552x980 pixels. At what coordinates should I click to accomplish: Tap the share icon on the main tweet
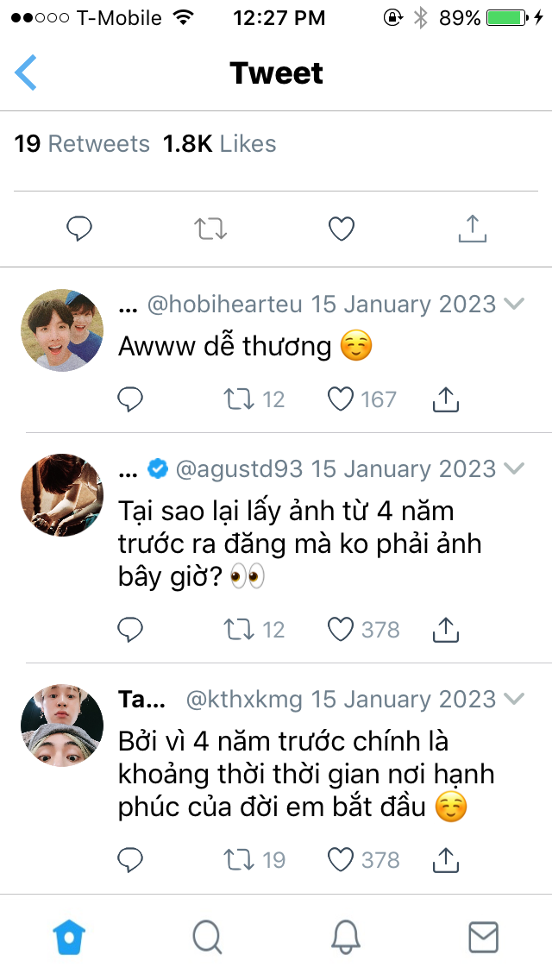coord(472,228)
